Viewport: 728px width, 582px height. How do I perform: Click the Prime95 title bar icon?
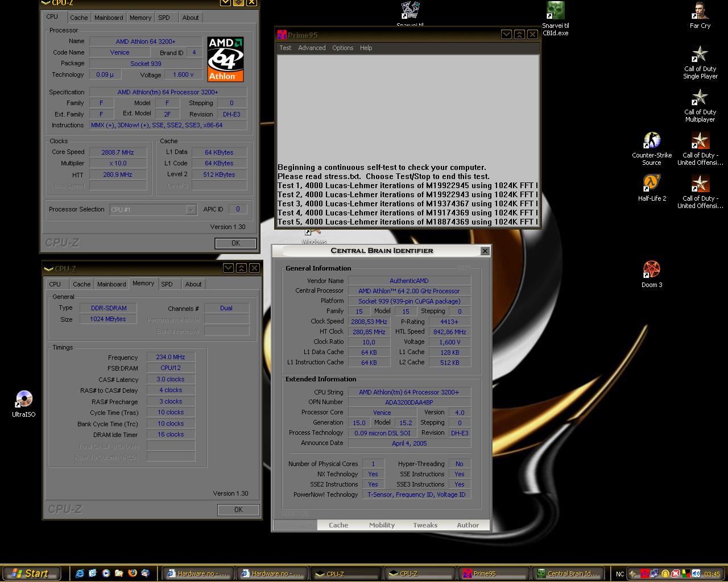coord(282,35)
